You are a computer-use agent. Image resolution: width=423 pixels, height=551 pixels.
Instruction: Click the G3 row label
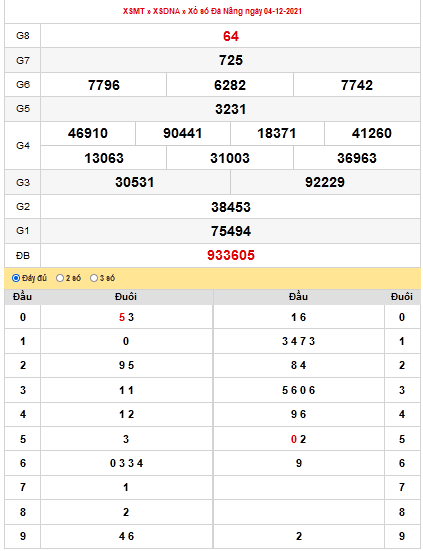(23, 182)
